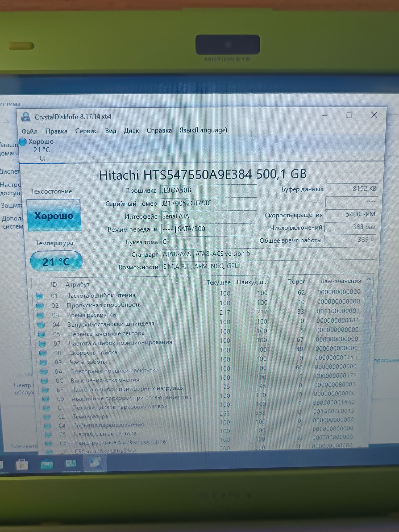Click status icon for Нестабильные сектора
This screenshot has width=399, height=532.
coord(48,435)
